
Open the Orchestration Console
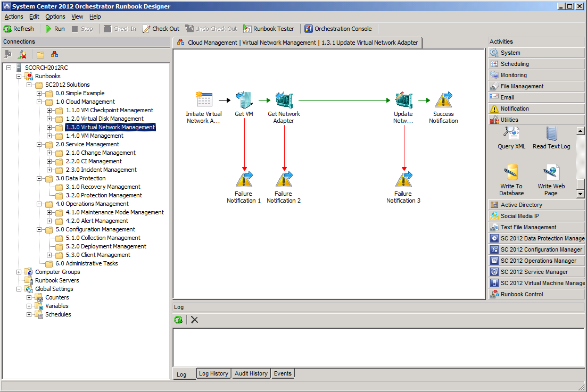pos(338,29)
